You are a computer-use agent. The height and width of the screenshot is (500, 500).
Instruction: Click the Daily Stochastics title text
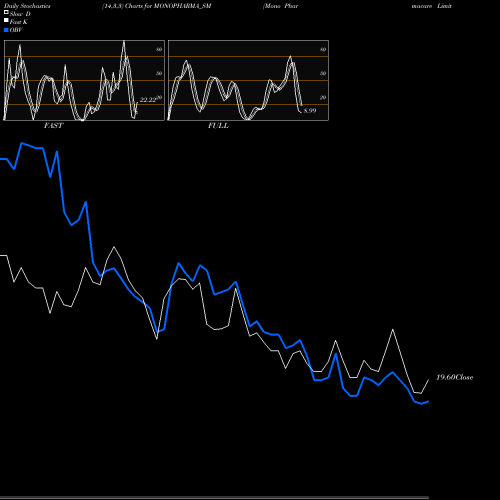[x=27, y=6]
